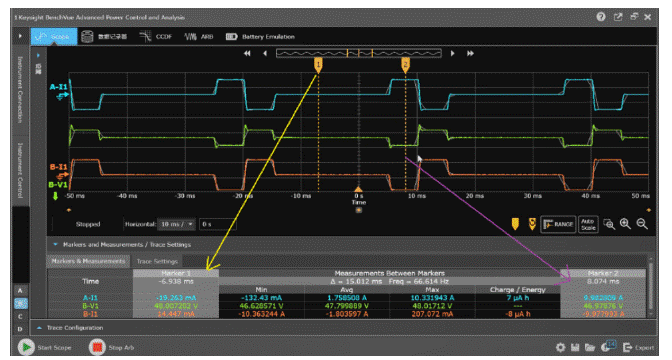
Task: Click the save disk icon at bottom
Action: click(575, 347)
